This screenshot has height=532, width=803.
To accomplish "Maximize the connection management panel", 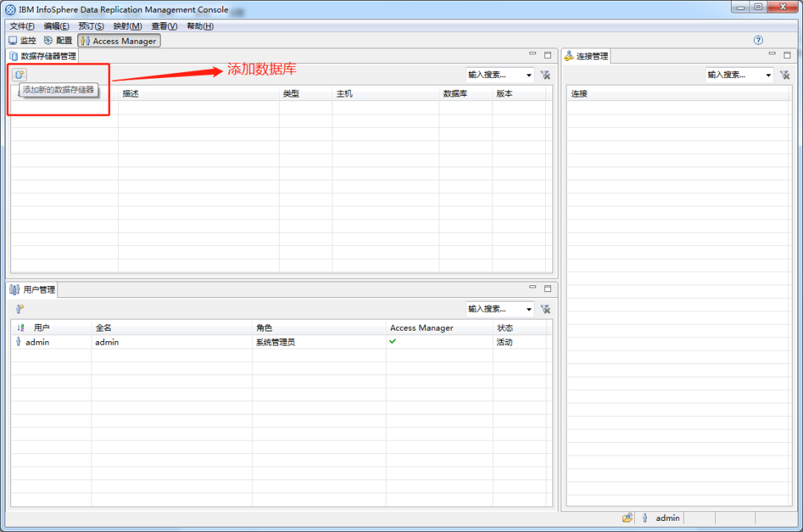I will [x=787, y=55].
